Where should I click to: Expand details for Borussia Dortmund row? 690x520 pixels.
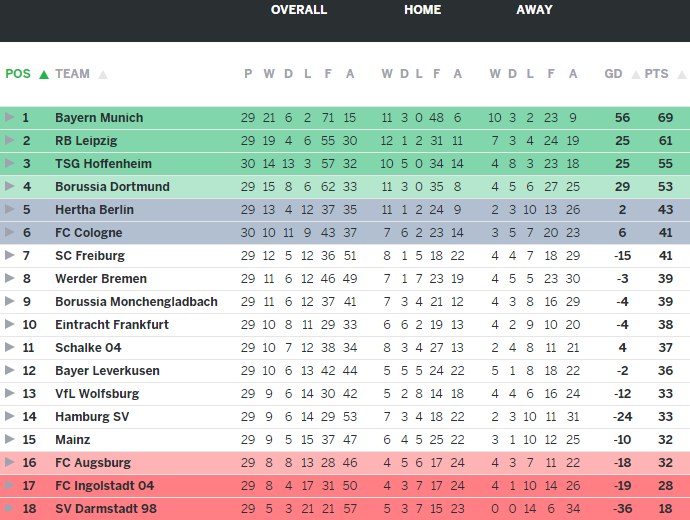[x=10, y=187]
